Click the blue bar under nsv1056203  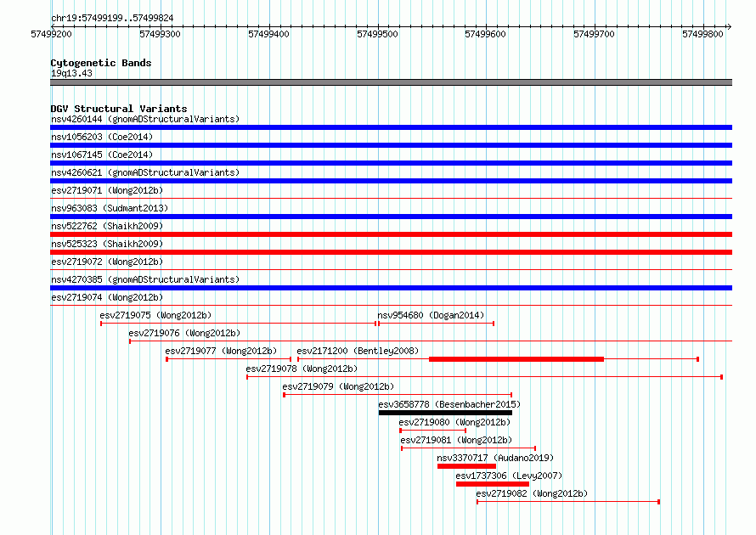tap(391, 145)
